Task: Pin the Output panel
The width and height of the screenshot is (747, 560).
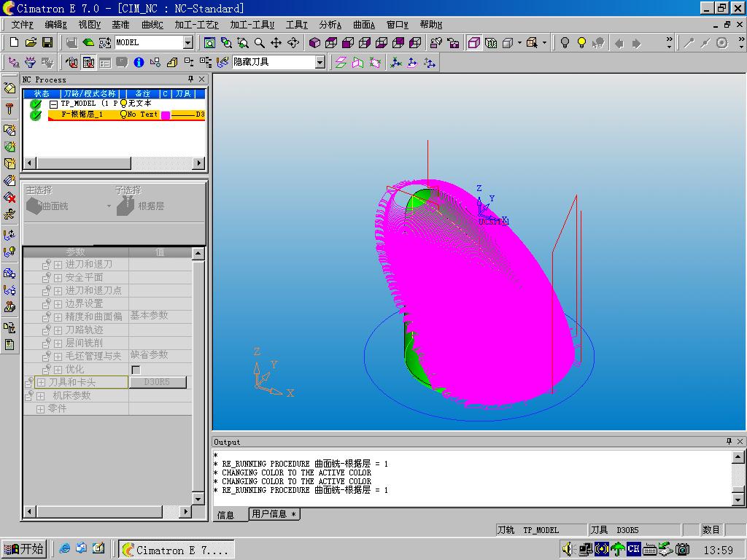Action: pos(729,441)
